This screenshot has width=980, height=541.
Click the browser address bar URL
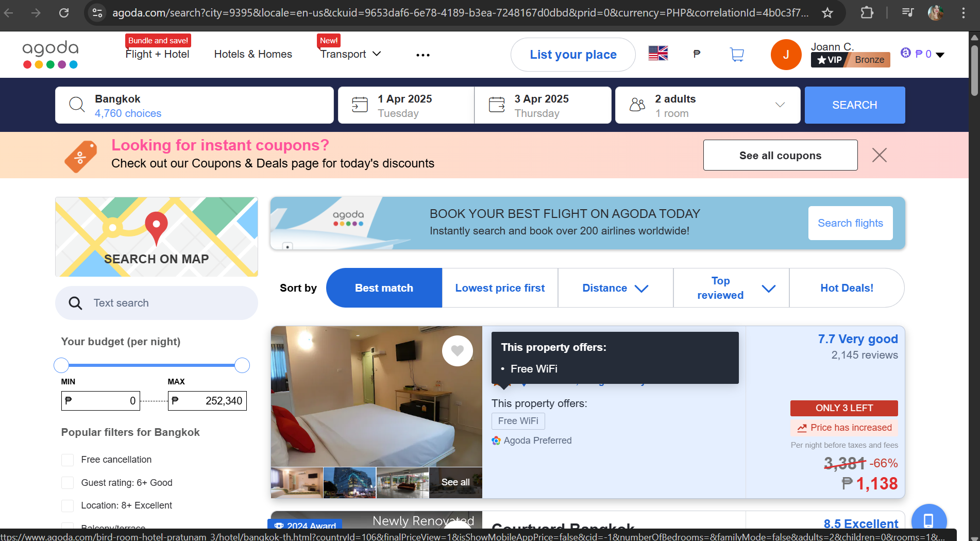(x=461, y=13)
